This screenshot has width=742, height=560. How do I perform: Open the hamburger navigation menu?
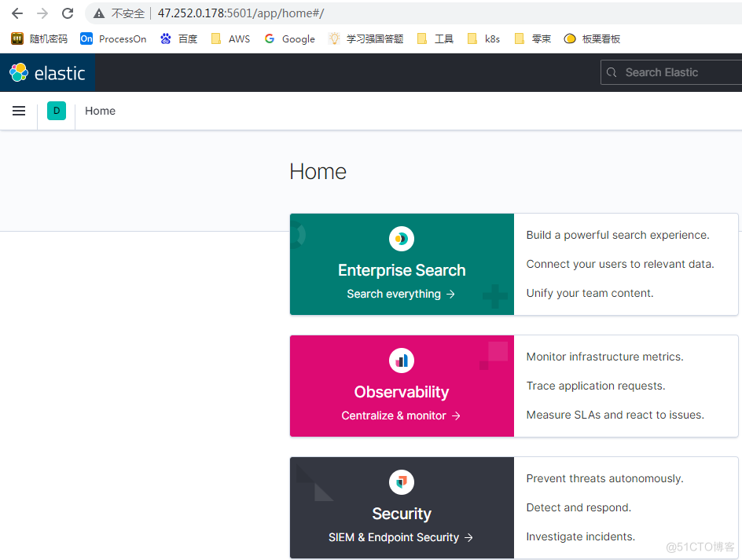(x=19, y=111)
